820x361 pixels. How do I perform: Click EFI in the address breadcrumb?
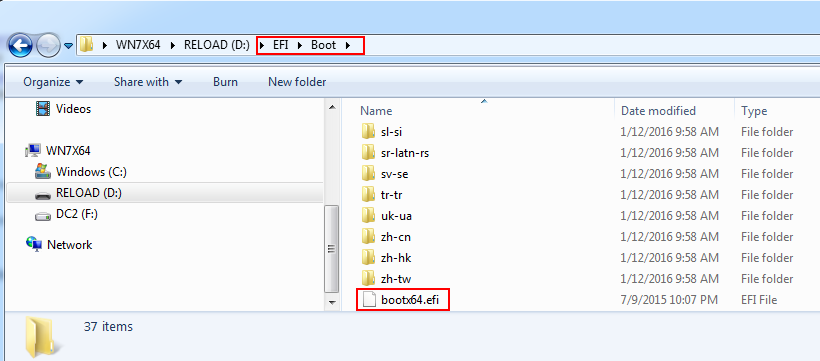pyautogui.click(x=281, y=46)
